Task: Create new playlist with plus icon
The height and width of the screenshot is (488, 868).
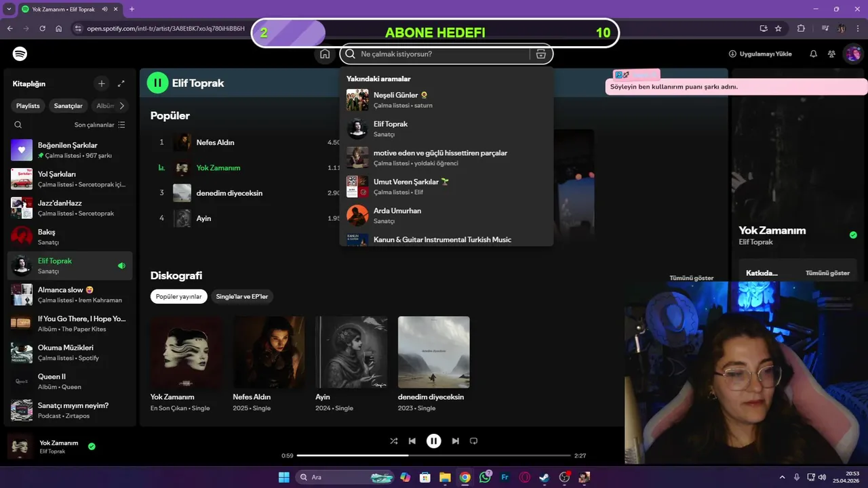Action: [x=102, y=83]
